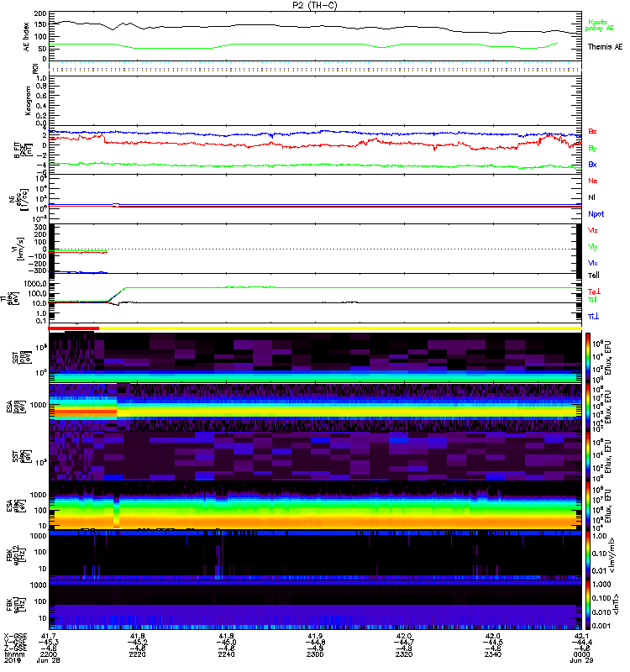Click the green "By" legend label
Image resolution: width=630 pixels, height=672 pixels.
point(592,149)
